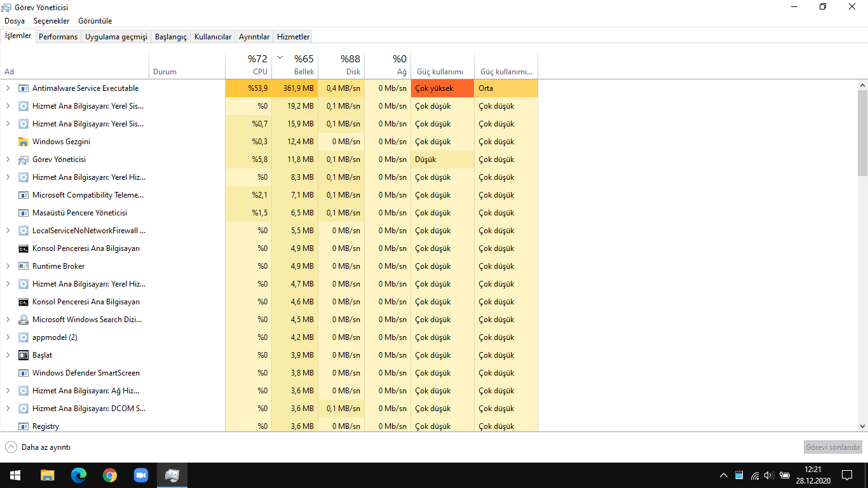Click the Antimalware Service Executable process icon
Viewport: 868px width, 488px height.
click(x=24, y=88)
